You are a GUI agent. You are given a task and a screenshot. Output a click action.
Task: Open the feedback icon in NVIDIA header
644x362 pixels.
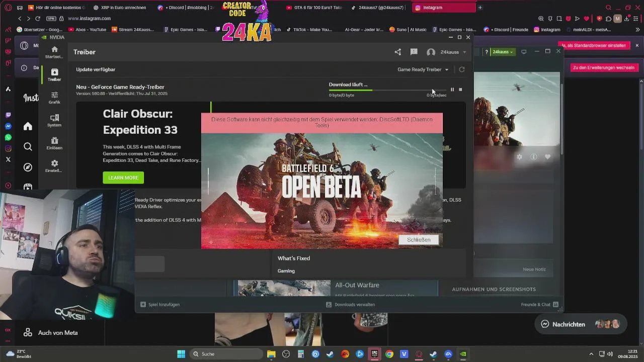tap(414, 52)
